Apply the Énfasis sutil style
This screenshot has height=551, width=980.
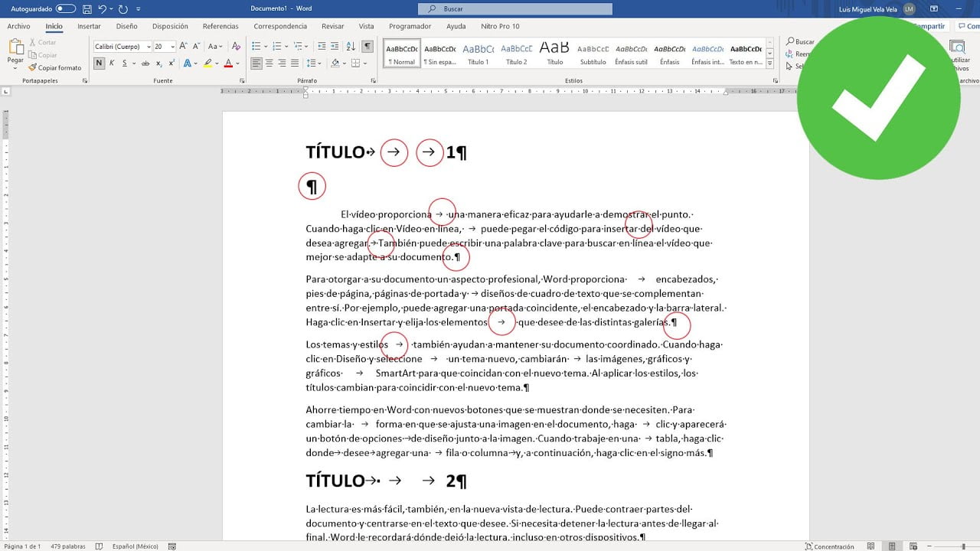(x=631, y=54)
